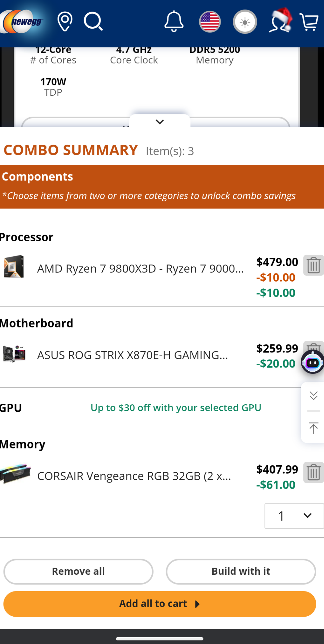Collapse the combo summary panel chevron
The width and height of the screenshot is (324, 644).
(160, 122)
